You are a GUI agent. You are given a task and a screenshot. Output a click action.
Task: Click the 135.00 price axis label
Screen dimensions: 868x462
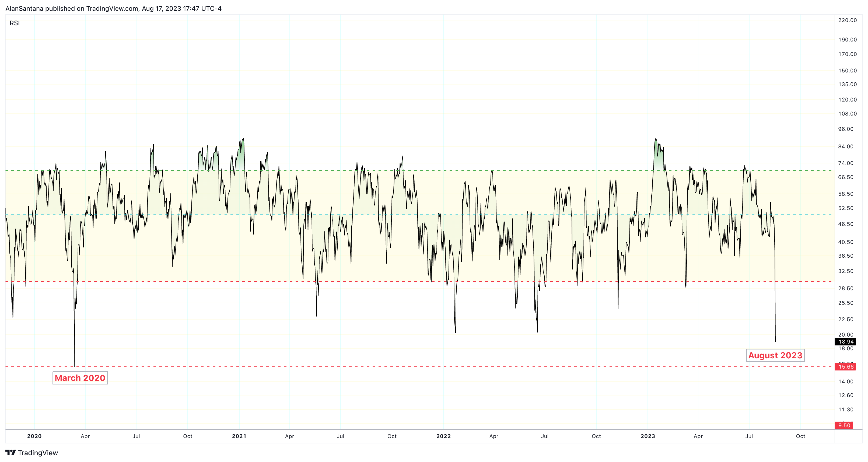tap(848, 84)
